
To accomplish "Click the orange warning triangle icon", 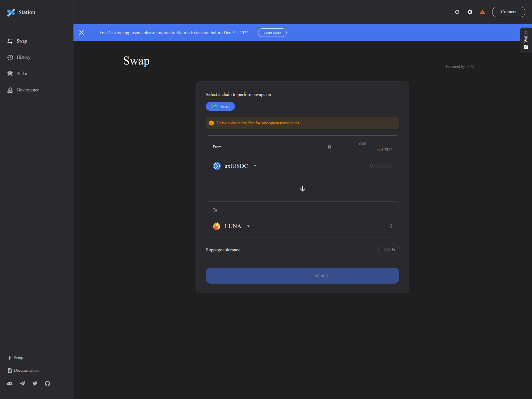I will [482, 12].
